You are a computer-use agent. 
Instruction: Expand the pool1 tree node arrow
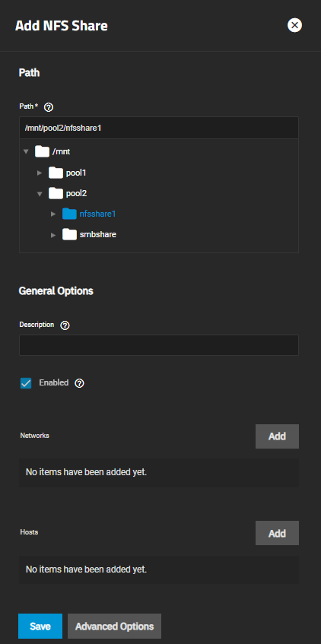40,173
